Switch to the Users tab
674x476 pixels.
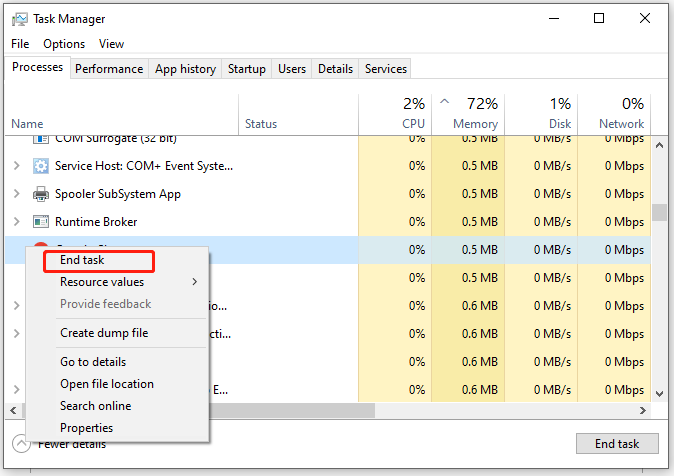pyautogui.click(x=292, y=69)
